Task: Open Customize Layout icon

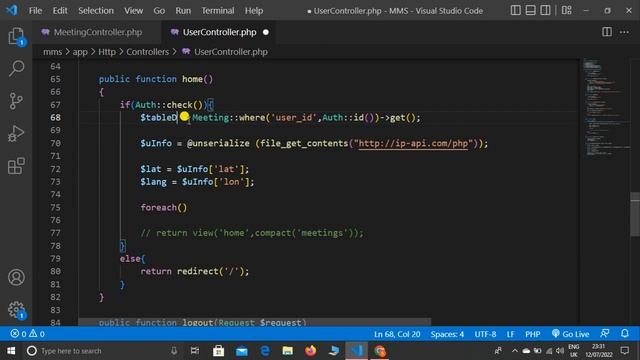Action: (567, 10)
